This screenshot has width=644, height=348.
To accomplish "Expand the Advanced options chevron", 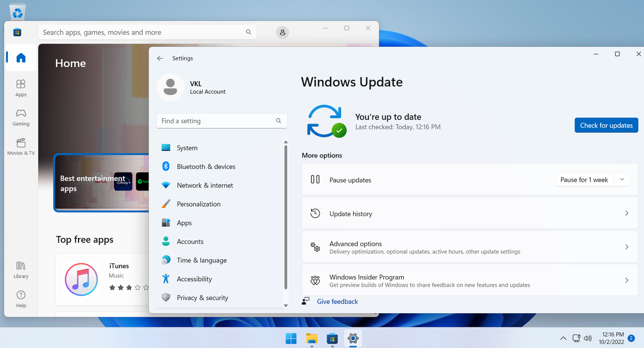I will (x=627, y=247).
